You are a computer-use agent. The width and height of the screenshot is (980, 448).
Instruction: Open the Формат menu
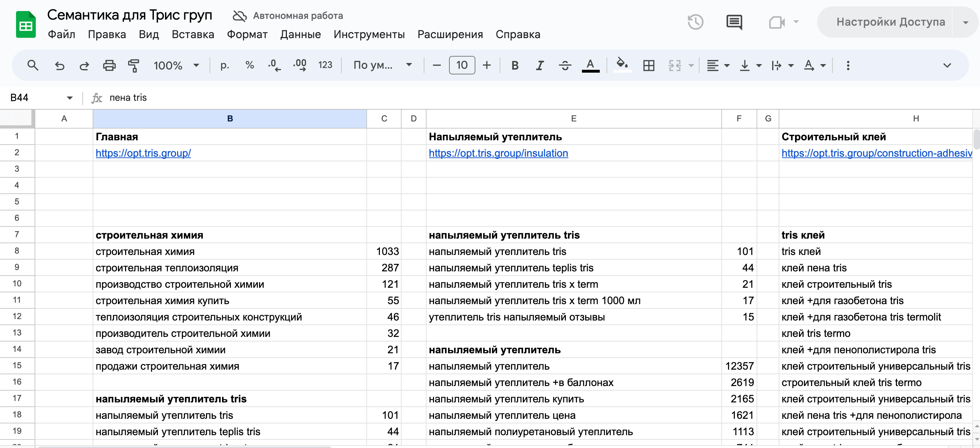coord(247,34)
